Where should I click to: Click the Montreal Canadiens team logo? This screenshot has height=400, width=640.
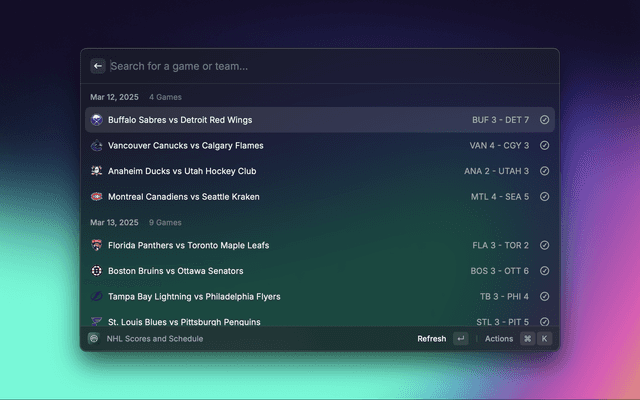coord(97,197)
